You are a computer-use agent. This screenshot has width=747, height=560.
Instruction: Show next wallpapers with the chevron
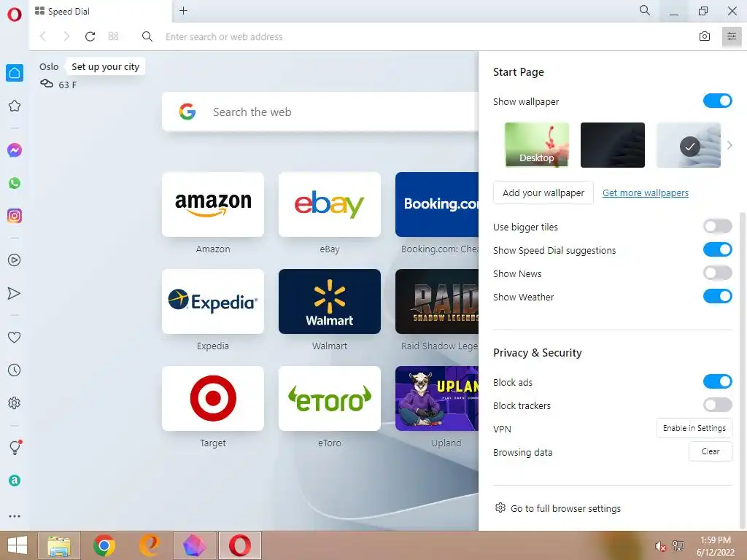pos(729,145)
